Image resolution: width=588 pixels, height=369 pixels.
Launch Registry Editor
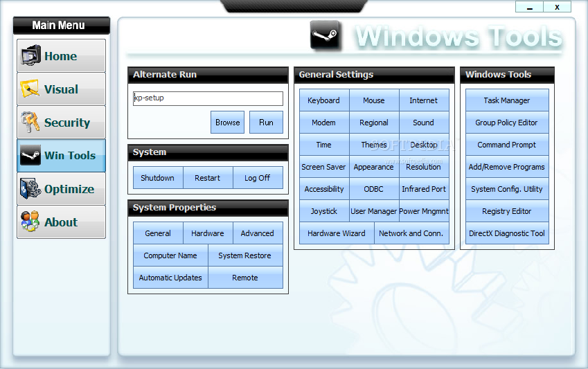coord(507,210)
